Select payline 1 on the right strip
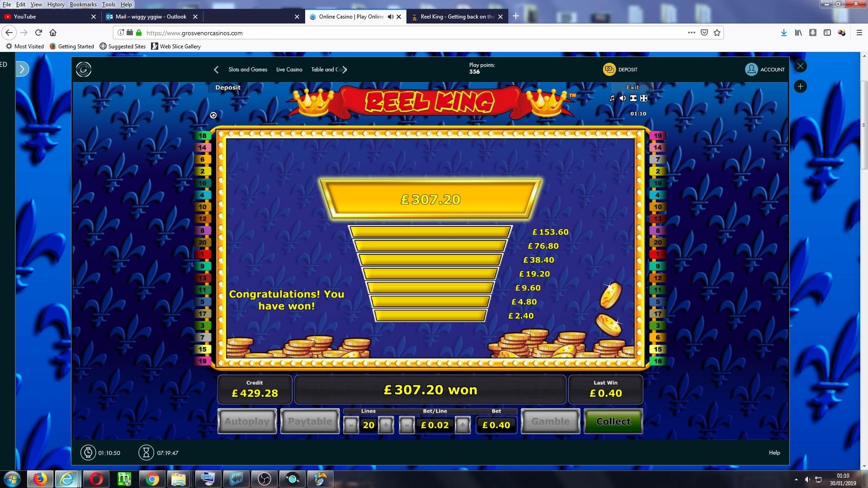 click(x=658, y=254)
